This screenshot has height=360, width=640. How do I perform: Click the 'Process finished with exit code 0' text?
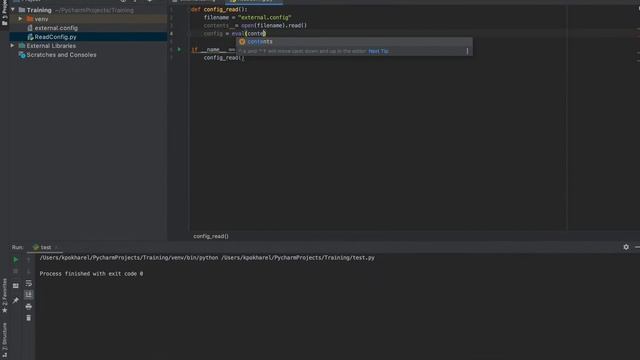(x=91, y=273)
